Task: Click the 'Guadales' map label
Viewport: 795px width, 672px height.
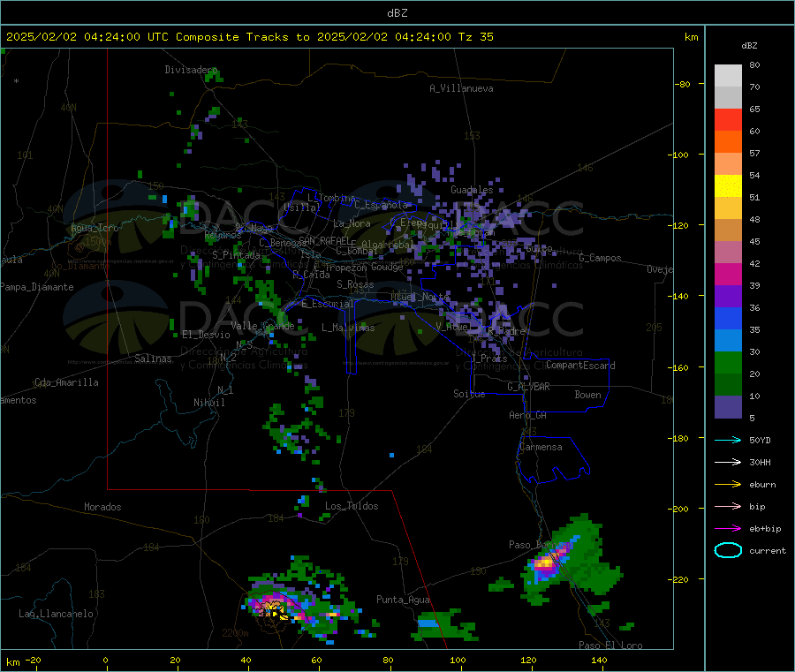Action: [x=472, y=190]
